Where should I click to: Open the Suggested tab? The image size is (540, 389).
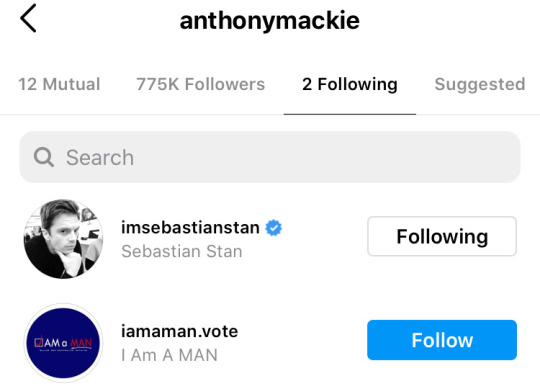[x=480, y=85]
